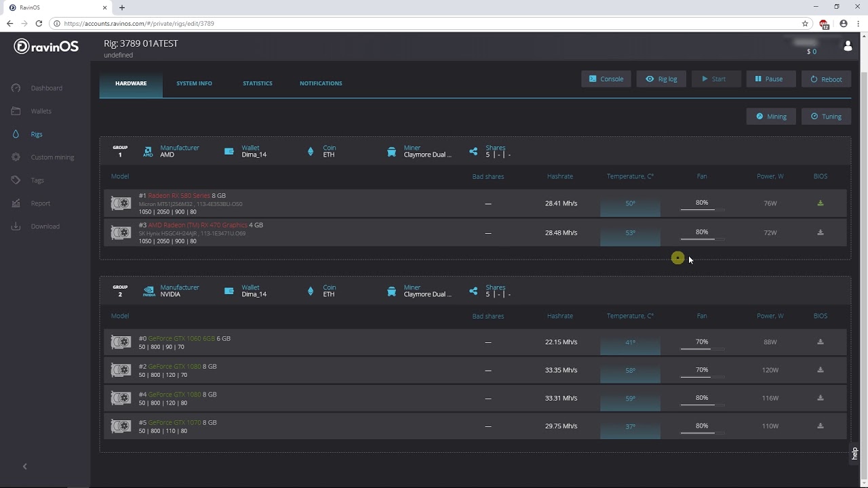Collapse the sidebar with the left chevron
Screen dimensions: 868x488
coord(25,466)
